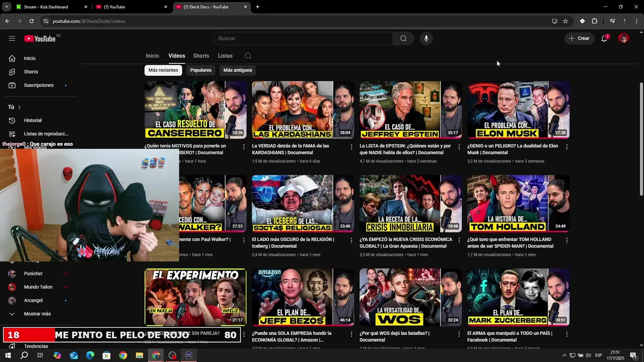Open the account avatar menu
The height and width of the screenshot is (362, 644).
(623, 39)
